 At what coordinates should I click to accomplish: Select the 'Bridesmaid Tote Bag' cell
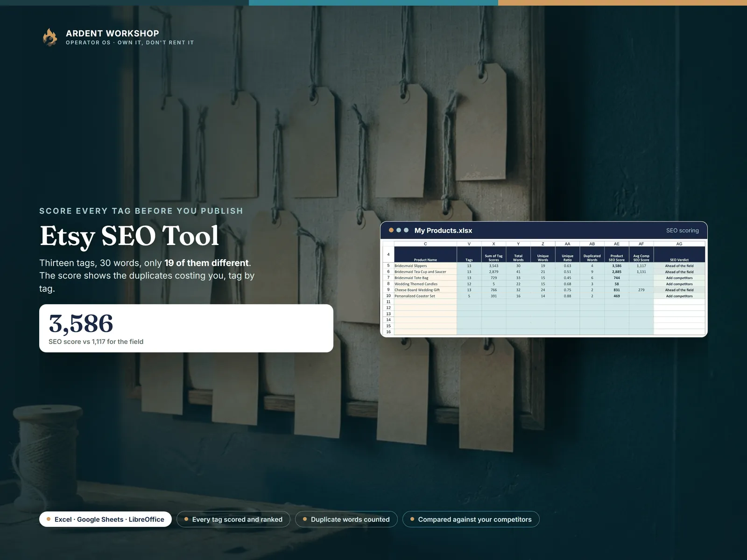click(425, 278)
